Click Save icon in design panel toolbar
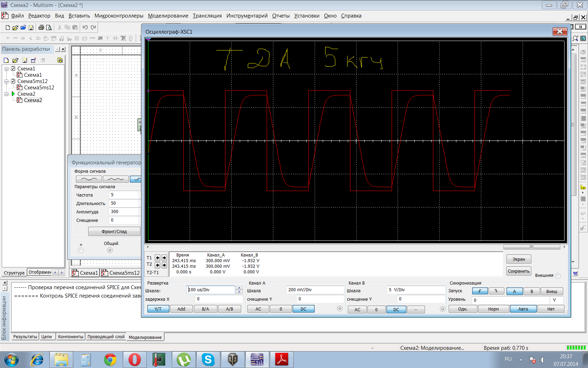Screen dimensions: 588x368 24,60
